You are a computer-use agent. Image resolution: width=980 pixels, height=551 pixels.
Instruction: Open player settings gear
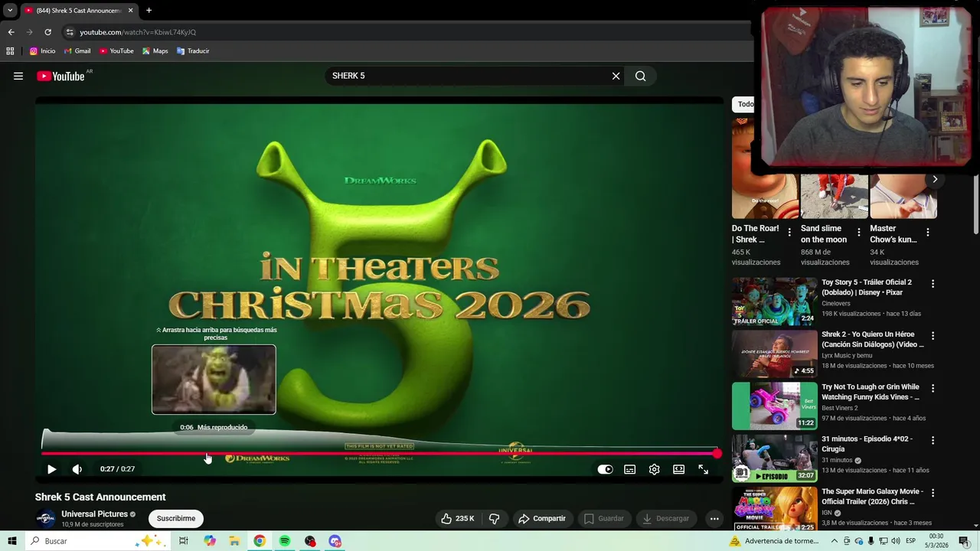654,469
